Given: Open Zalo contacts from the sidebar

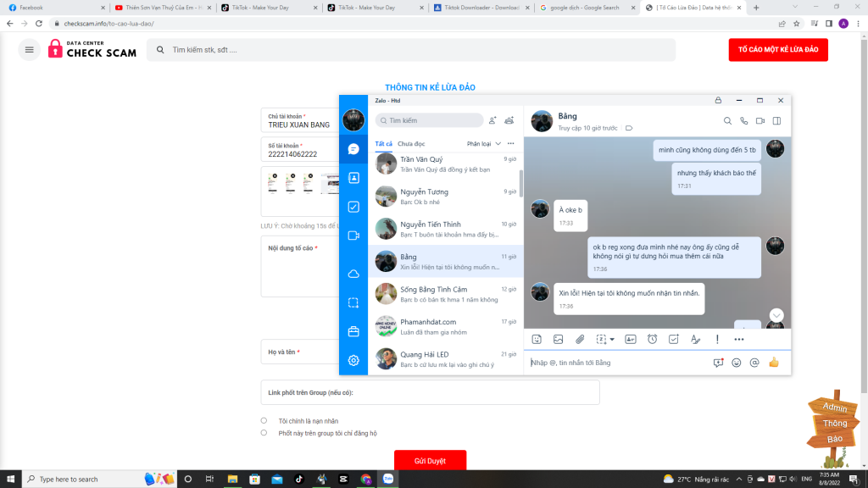Looking at the screenshot, I should tap(353, 178).
